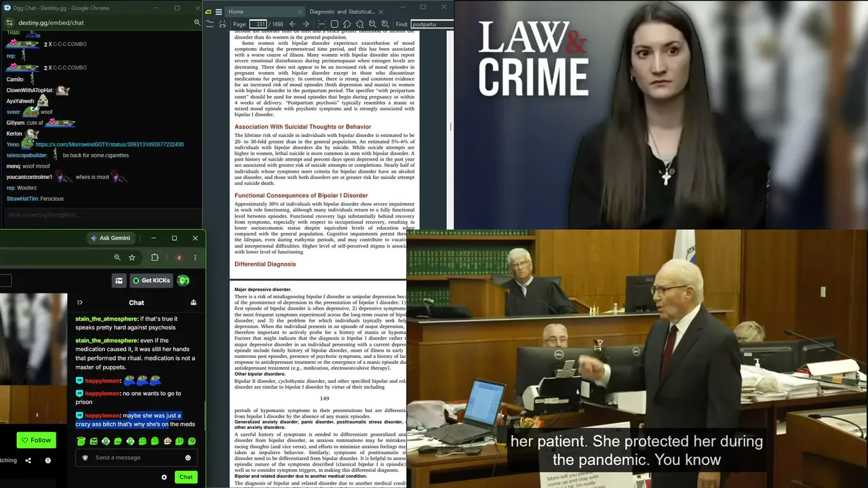This screenshot has height=488, width=868.
Task: Click the Find box containing 'postpartu'
Action: pos(431,24)
